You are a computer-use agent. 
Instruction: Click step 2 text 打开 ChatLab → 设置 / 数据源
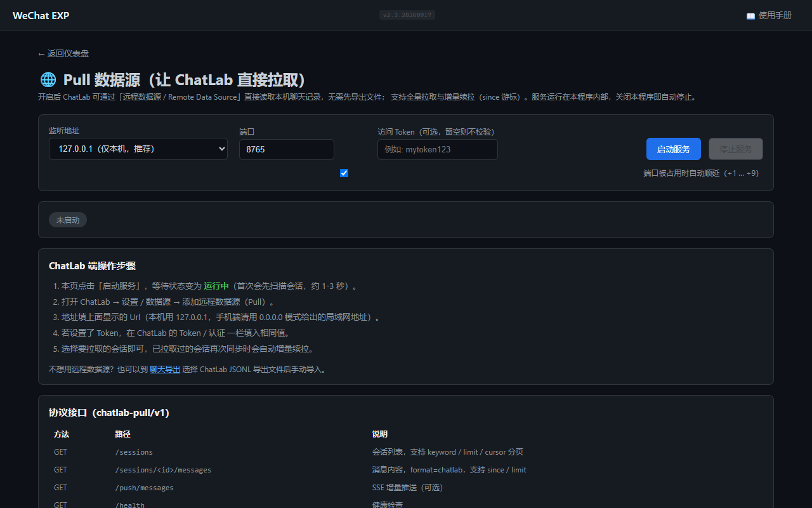click(x=168, y=302)
